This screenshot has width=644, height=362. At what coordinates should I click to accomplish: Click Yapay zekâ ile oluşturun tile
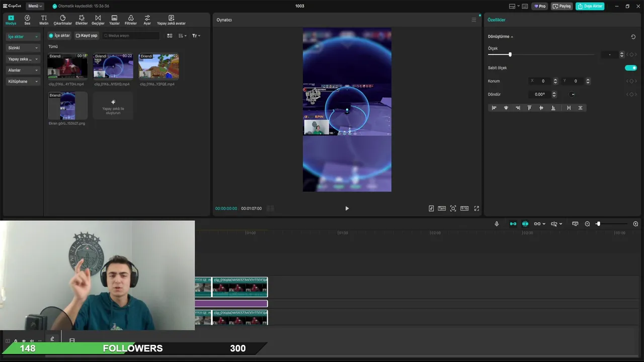[x=113, y=106]
